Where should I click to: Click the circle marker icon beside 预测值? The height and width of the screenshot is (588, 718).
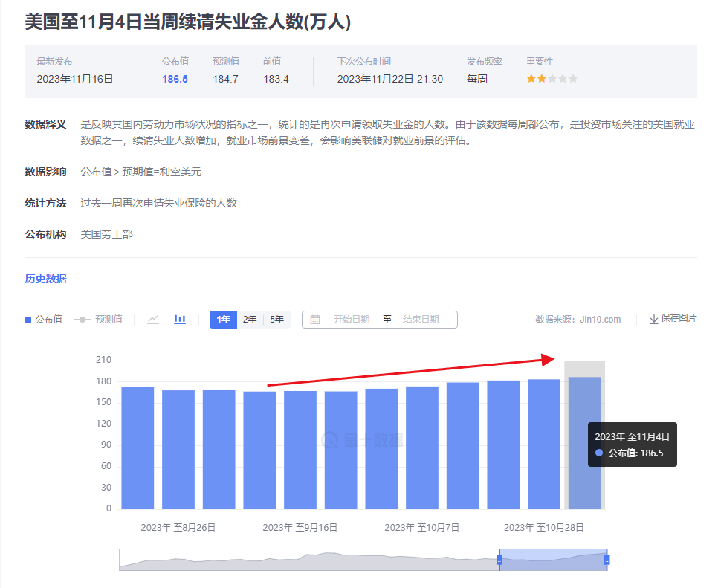point(81,319)
